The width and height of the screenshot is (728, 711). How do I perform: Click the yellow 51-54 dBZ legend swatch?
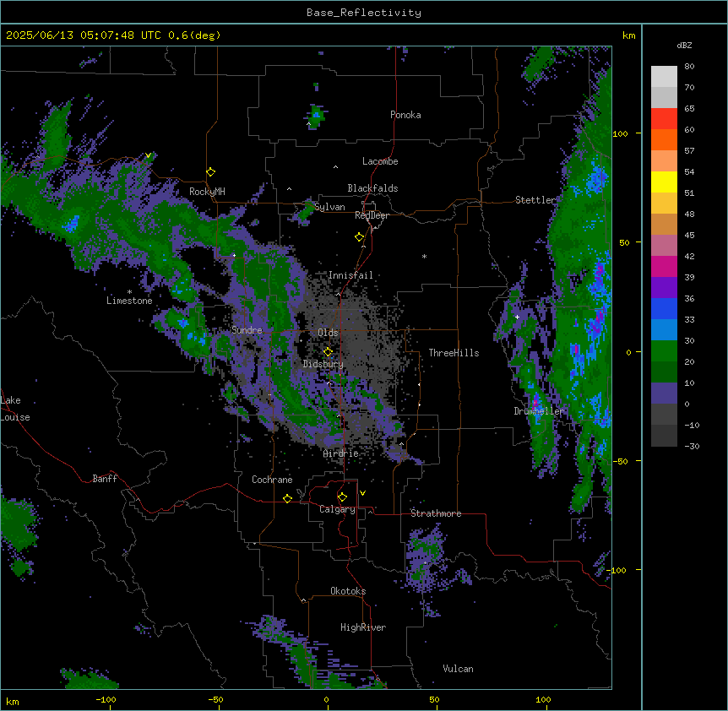(x=664, y=182)
